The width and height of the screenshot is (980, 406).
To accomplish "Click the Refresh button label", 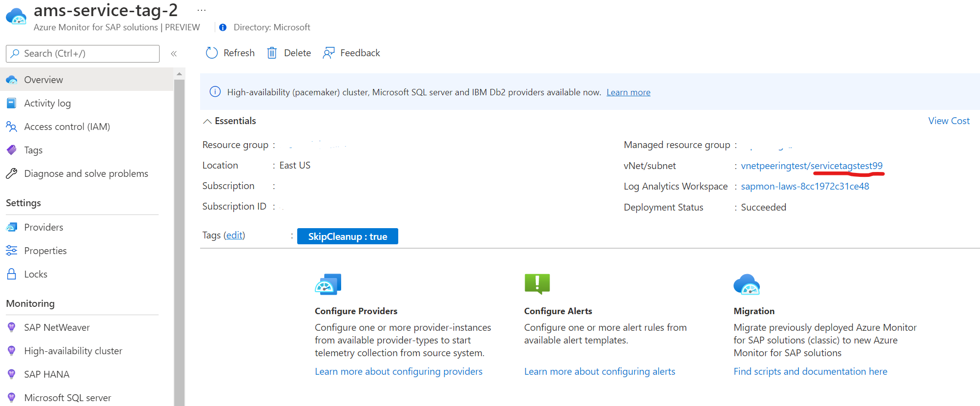I will tap(239, 53).
